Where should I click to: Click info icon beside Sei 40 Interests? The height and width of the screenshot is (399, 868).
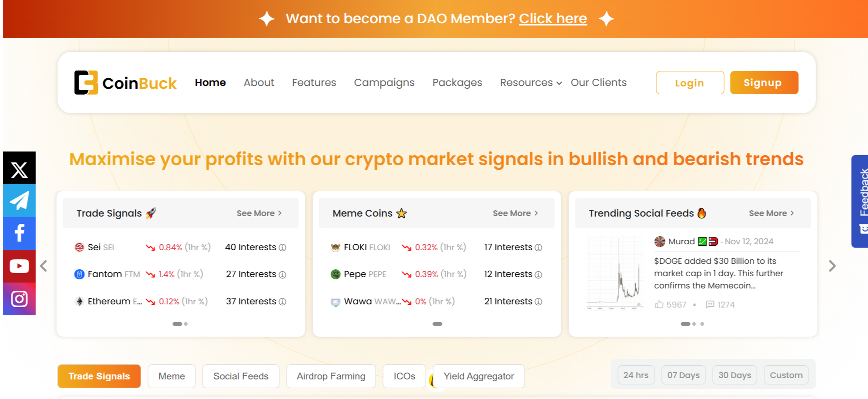tap(282, 247)
